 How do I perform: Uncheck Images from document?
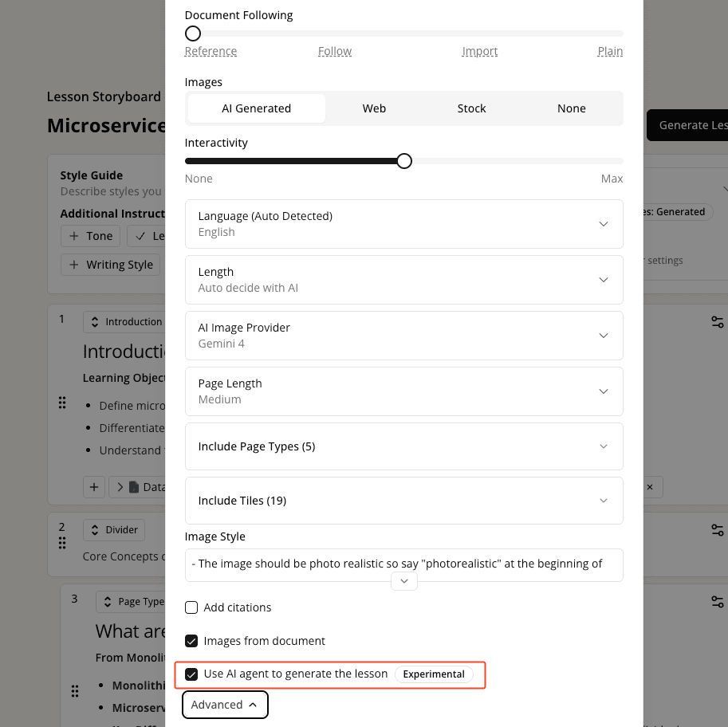pyautogui.click(x=191, y=641)
